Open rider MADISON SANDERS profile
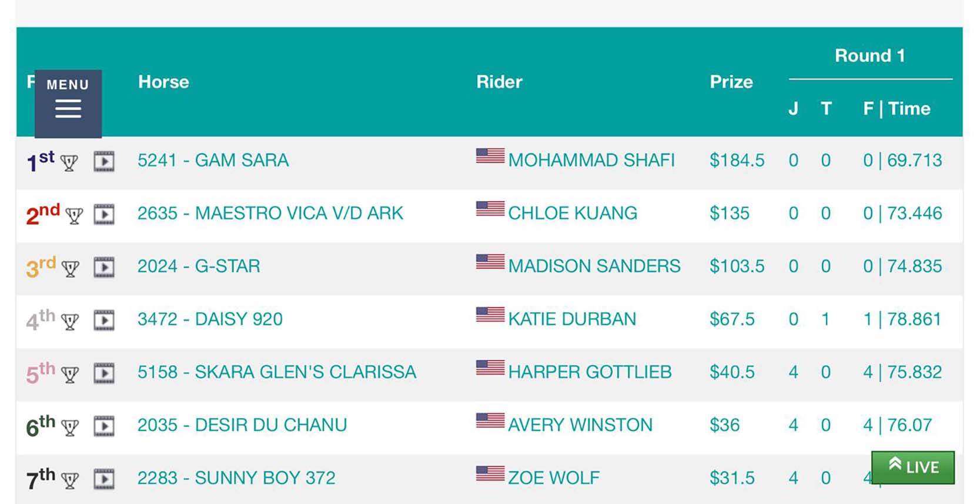 (x=594, y=266)
